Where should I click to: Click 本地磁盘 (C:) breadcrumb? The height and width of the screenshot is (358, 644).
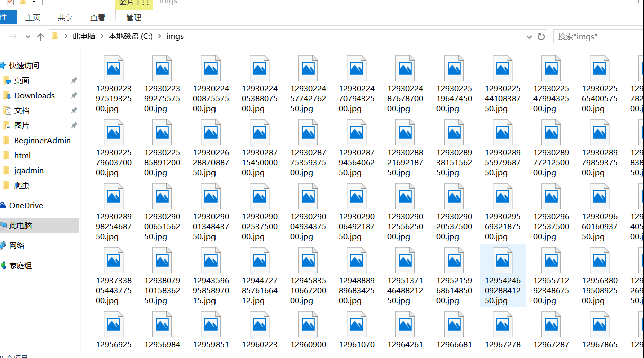(x=131, y=36)
